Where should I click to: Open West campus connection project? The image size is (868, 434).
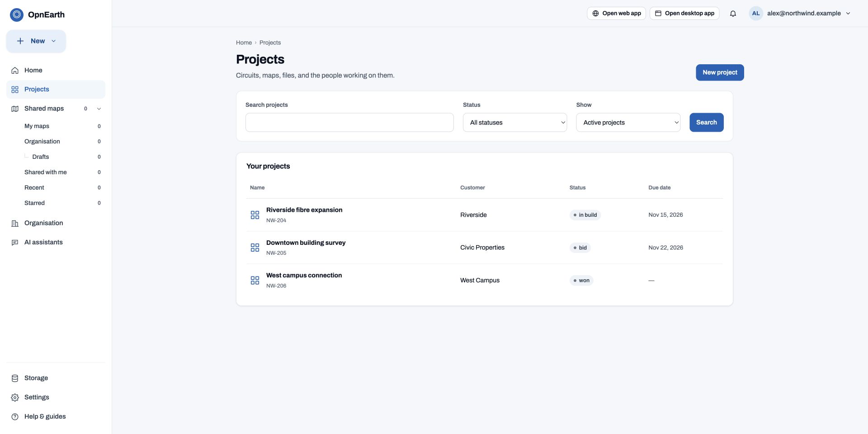pos(304,276)
